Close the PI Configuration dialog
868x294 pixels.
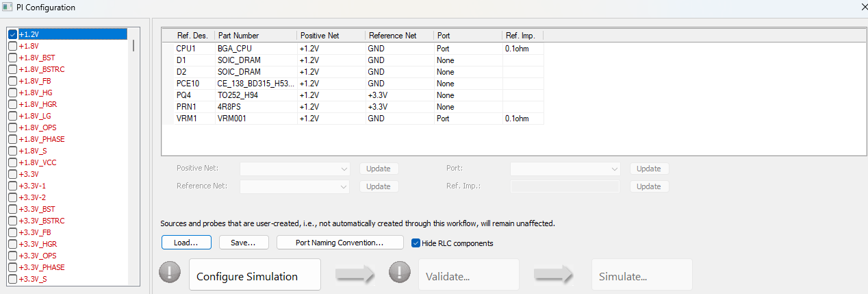click(858, 7)
